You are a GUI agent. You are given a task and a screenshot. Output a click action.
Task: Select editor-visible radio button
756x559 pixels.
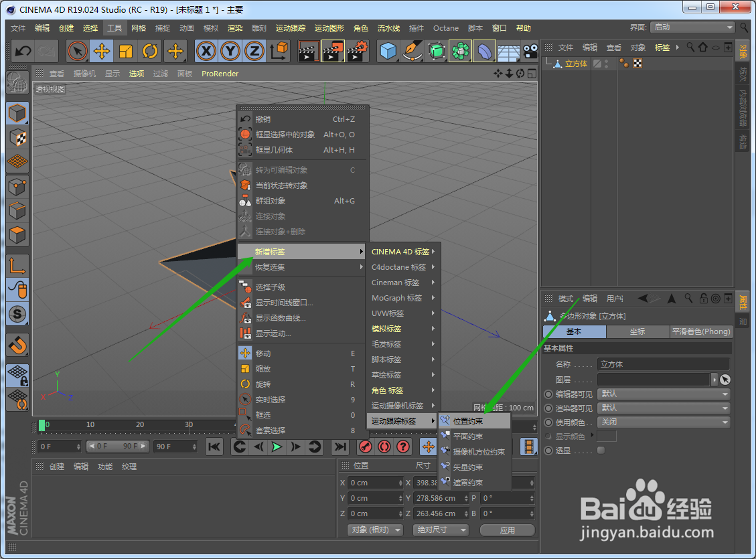(548, 394)
